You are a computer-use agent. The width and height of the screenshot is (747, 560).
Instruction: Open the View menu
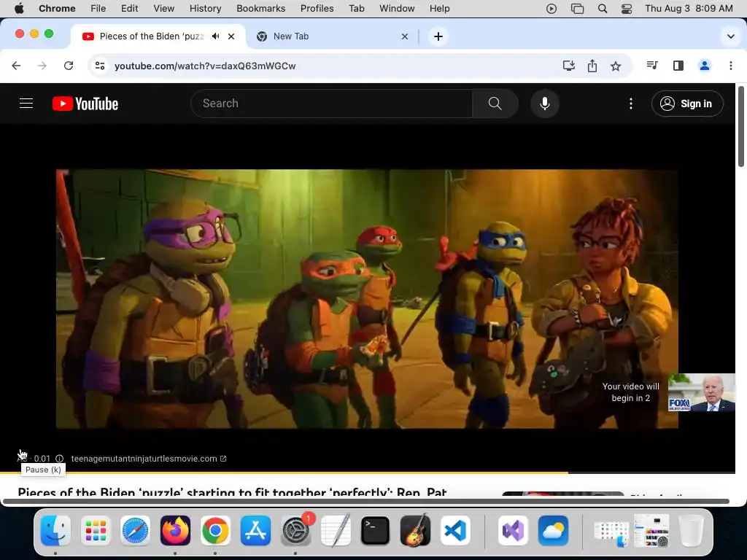tap(164, 8)
